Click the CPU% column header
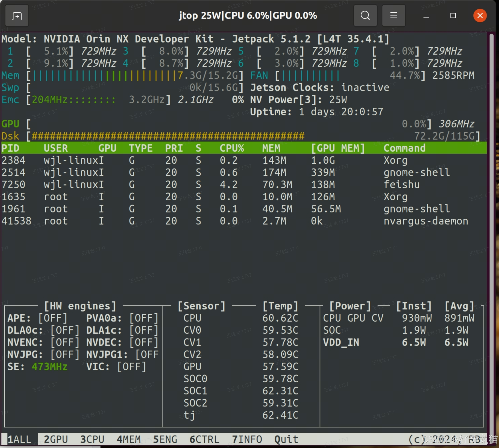The height and width of the screenshot is (448, 499). click(x=232, y=148)
